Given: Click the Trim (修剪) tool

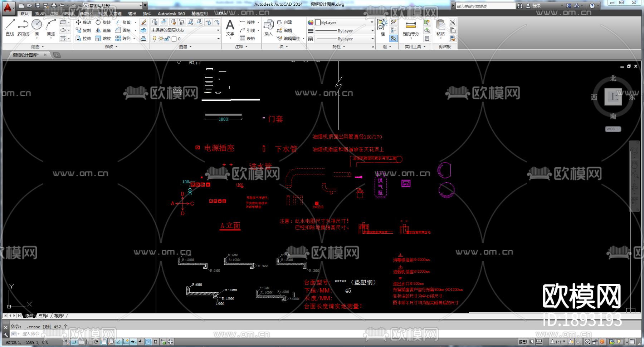Looking at the screenshot, I should (x=123, y=22).
